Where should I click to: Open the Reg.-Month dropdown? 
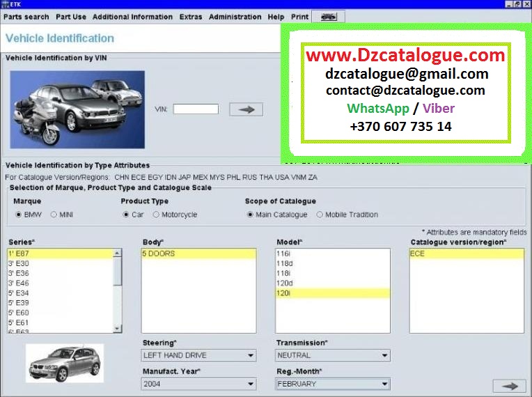pyautogui.click(x=333, y=384)
